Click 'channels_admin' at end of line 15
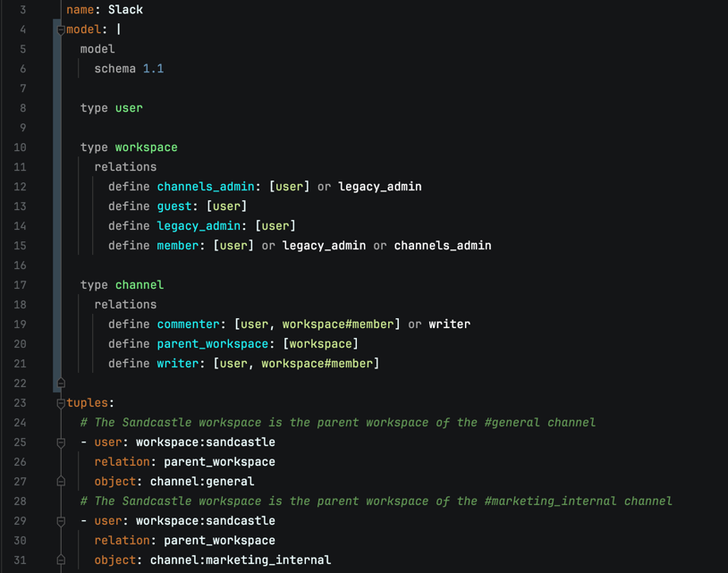This screenshot has width=728, height=573. (x=443, y=246)
